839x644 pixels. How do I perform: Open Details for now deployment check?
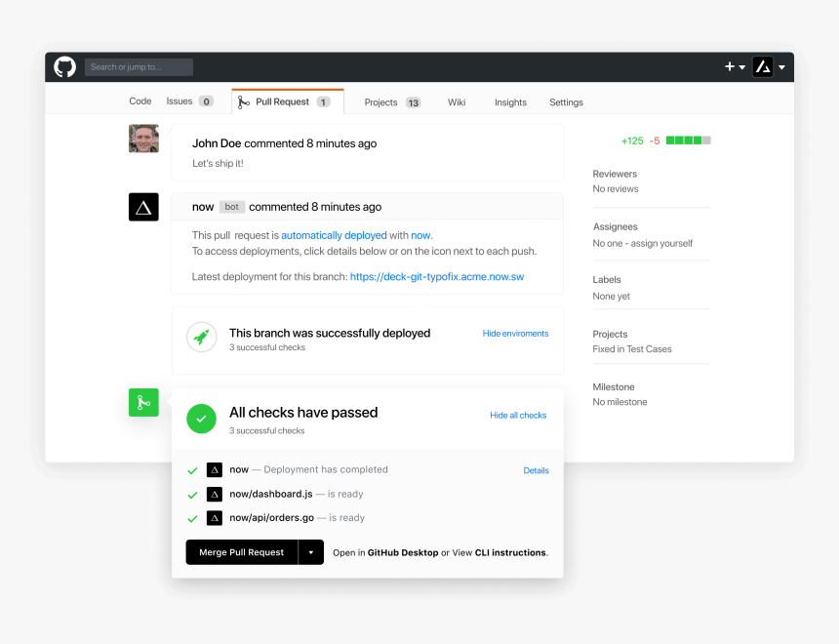[x=536, y=470]
